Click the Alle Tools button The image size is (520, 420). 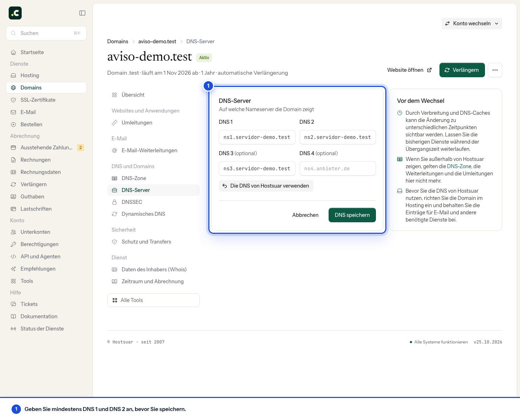coord(153,300)
